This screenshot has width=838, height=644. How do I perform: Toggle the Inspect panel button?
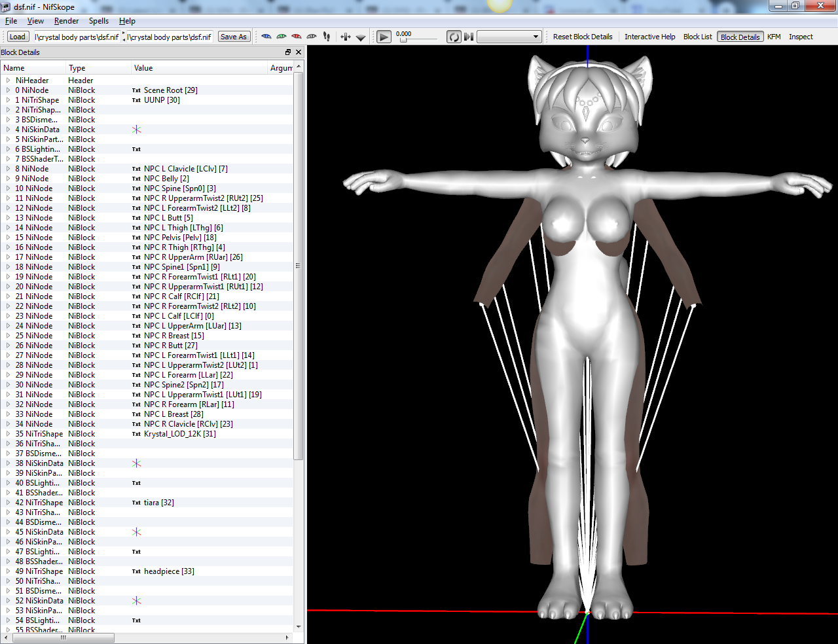(801, 37)
